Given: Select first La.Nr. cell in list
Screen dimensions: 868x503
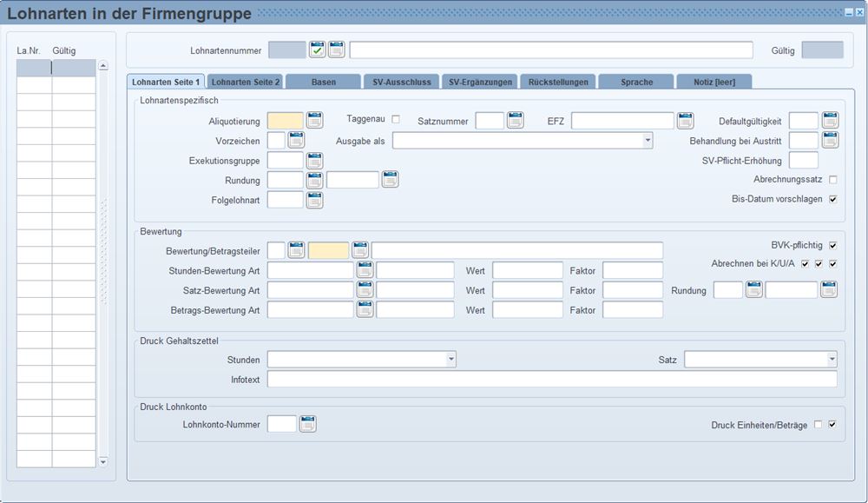Looking at the screenshot, I should pos(34,68).
